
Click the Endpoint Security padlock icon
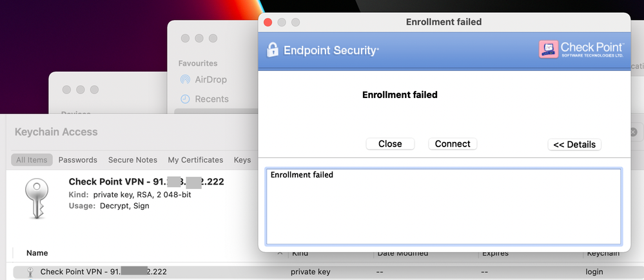tap(273, 50)
